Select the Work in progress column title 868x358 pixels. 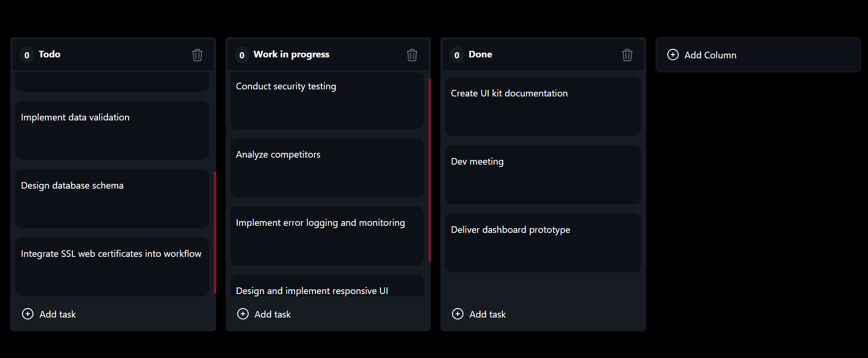291,54
